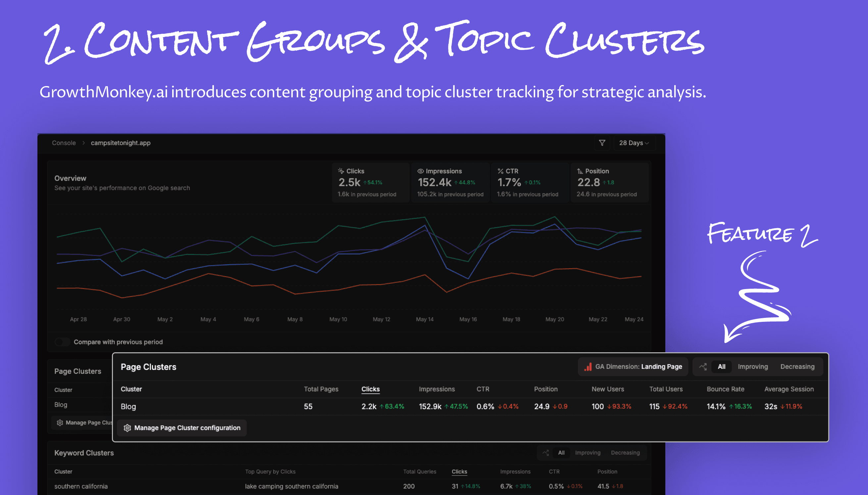This screenshot has width=868, height=495.
Task: Sort Page Clusters by Total Users
Action: coord(666,389)
